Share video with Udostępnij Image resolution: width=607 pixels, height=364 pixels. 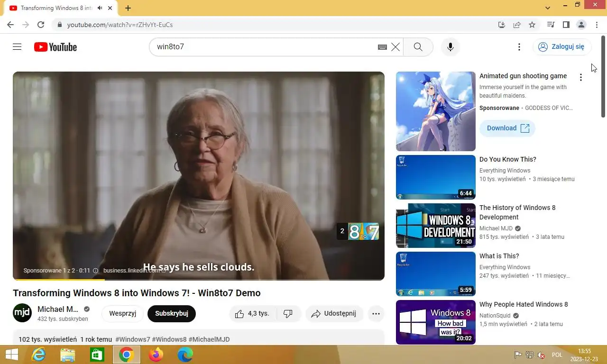point(334,313)
